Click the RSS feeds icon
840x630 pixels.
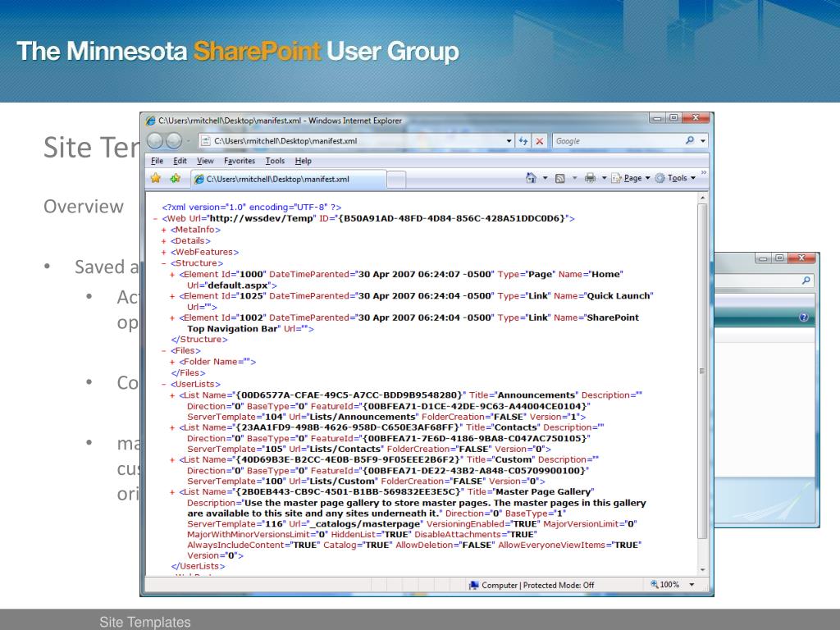pos(559,178)
